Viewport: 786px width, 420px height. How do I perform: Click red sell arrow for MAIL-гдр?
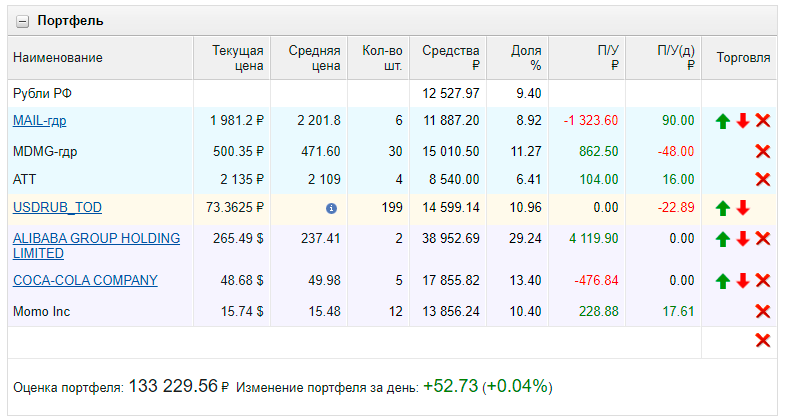[x=743, y=121]
